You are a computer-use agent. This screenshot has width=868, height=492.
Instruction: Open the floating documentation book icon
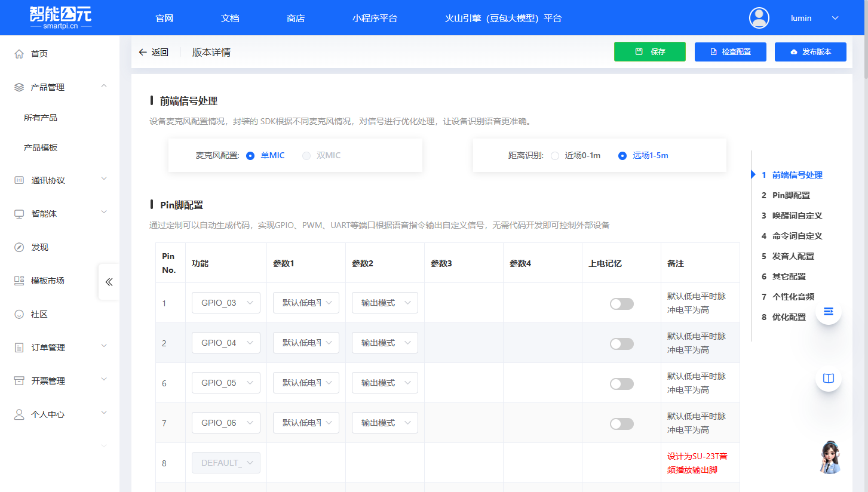(828, 378)
